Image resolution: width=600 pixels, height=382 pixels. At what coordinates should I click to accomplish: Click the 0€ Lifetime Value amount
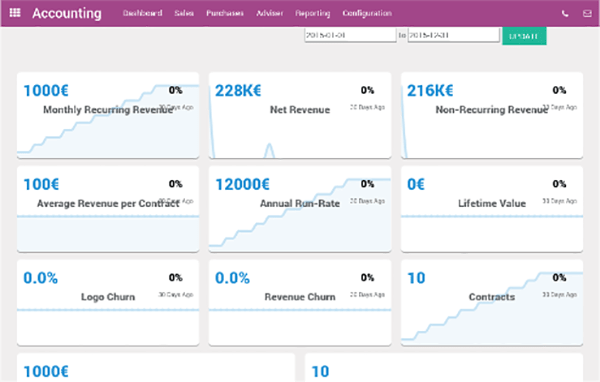coord(416,184)
